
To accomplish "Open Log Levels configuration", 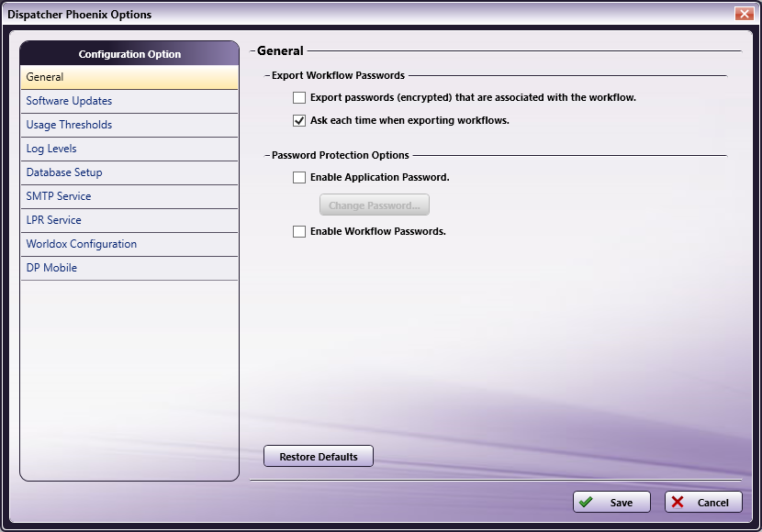I will coord(129,149).
